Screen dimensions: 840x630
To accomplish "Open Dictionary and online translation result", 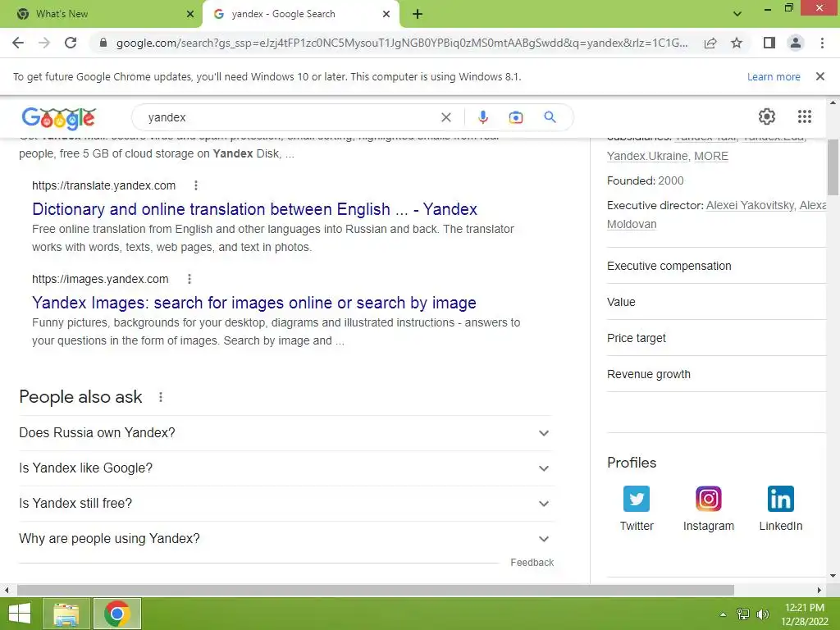I will pos(254,209).
